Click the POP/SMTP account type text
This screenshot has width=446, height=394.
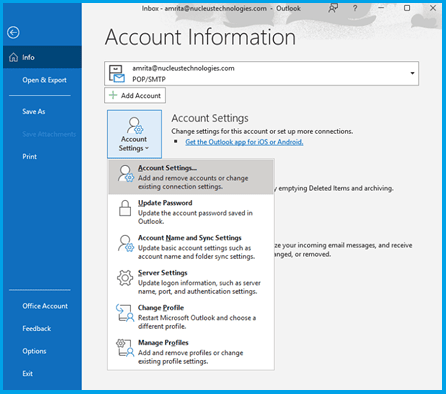click(149, 79)
